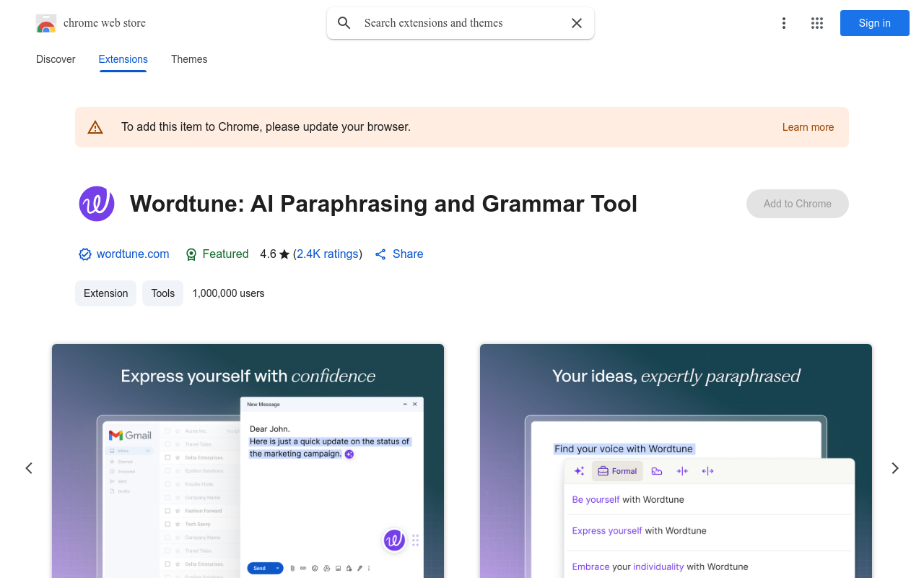Viewport: 924px width, 578px height.
Task: Click the Sign in button
Action: (x=875, y=23)
